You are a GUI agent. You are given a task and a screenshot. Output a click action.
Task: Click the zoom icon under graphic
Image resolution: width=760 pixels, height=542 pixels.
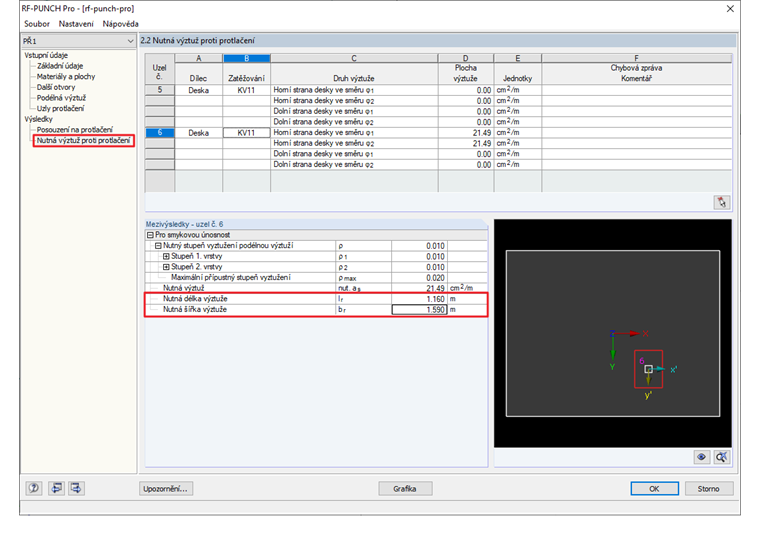(x=722, y=457)
